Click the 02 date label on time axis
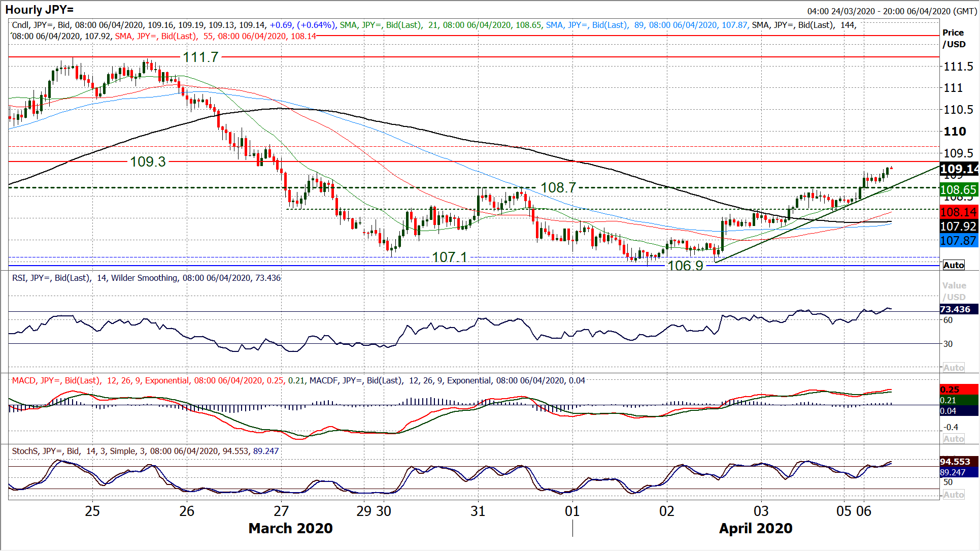This screenshot has width=980, height=551. click(667, 511)
